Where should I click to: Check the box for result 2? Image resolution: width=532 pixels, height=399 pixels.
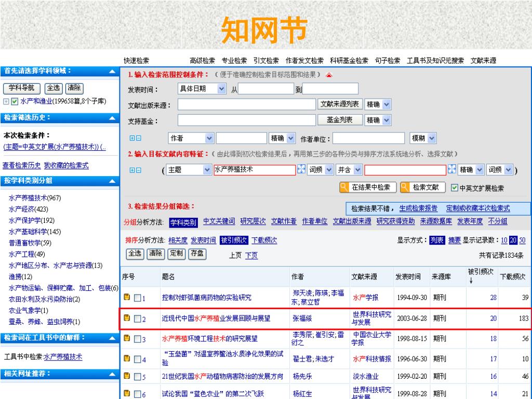pos(137,318)
